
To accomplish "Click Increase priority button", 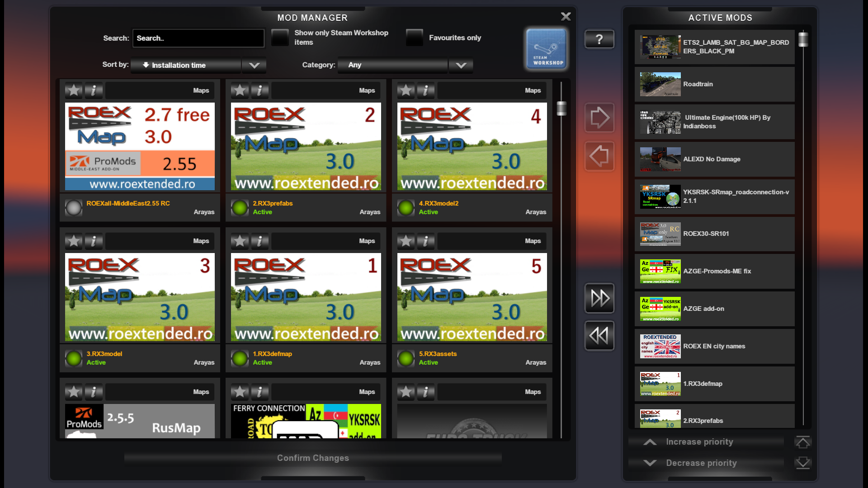I will pyautogui.click(x=699, y=442).
